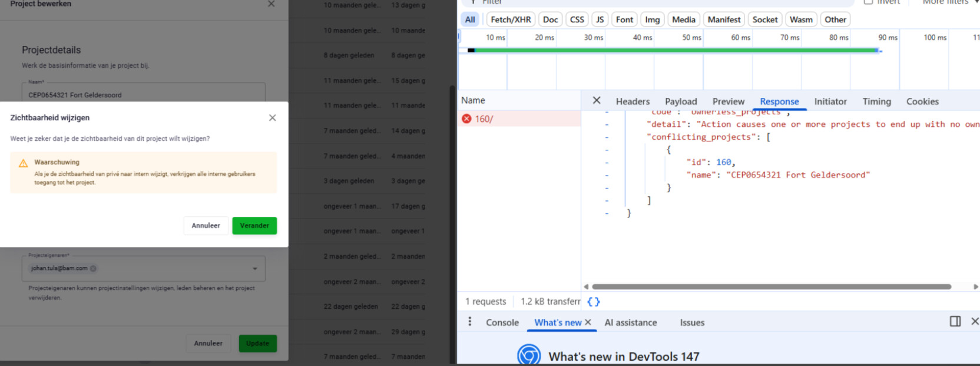Remove johan.tuls@bam.com owner chip
Viewport: 980px width, 366px height.
tap(94, 269)
